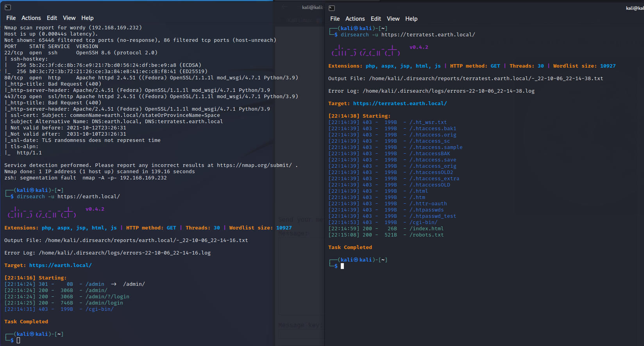Open the Actions menu in the right terminal
Viewport: 644px width, 346px height.
pyautogui.click(x=355, y=19)
